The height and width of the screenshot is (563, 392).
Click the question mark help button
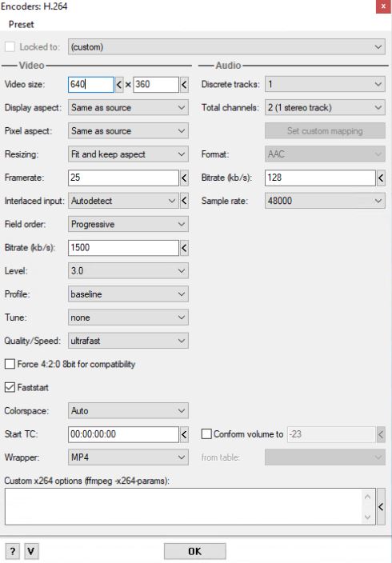[13, 551]
